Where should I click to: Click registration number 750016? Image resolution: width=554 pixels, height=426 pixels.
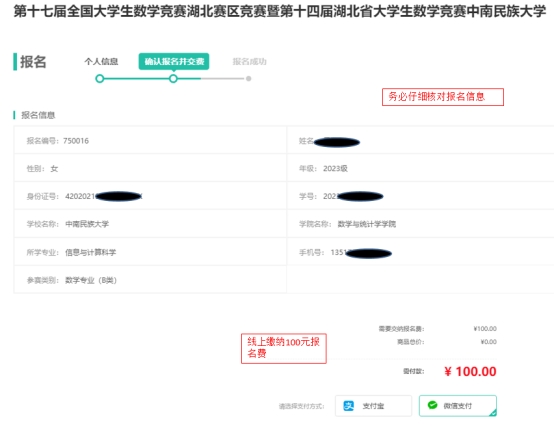tap(76, 141)
